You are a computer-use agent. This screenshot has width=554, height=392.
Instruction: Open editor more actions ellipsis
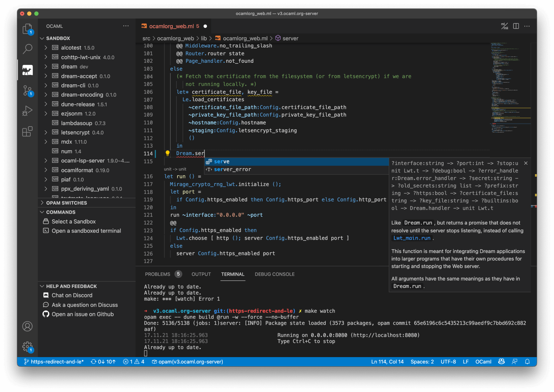pyautogui.click(x=527, y=26)
